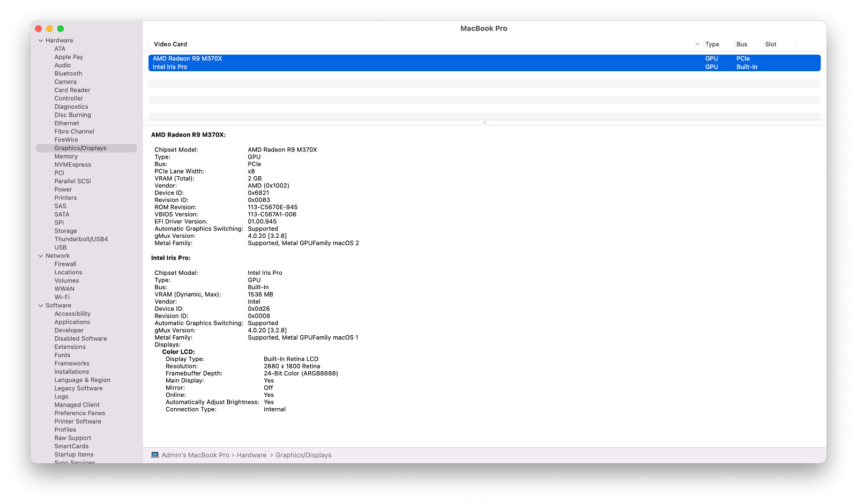Click the green zoom window button

tap(61, 29)
